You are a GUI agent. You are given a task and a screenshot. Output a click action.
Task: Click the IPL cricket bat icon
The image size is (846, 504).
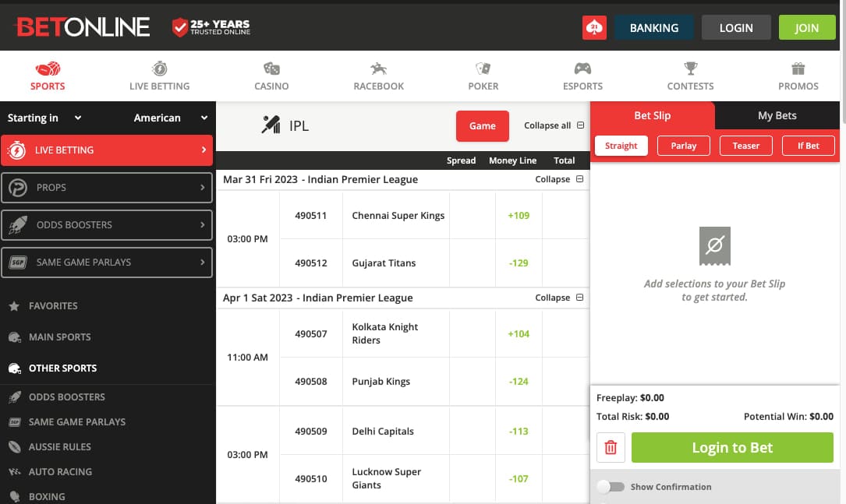(271, 125)
